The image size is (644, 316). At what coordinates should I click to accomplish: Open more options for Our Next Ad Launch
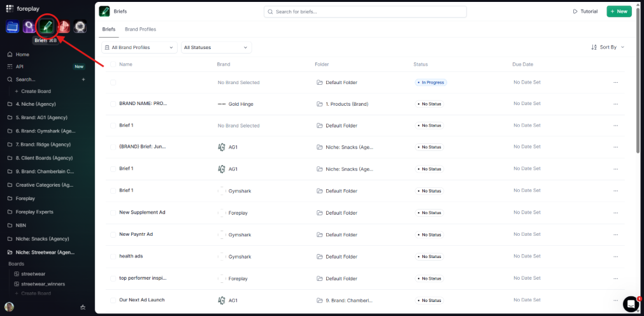pyautogui.click(x=615, y=300)
